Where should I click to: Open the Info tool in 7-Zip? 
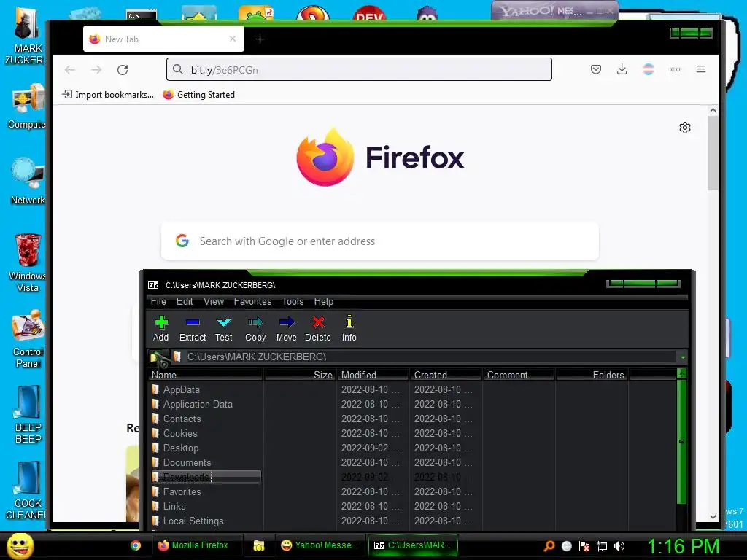tap(349, 329)
